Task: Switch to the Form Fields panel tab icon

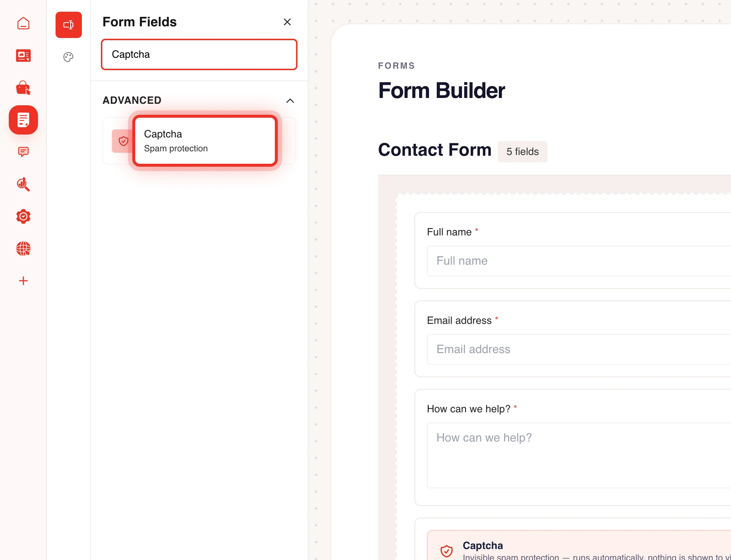Action: click(69, 25)
